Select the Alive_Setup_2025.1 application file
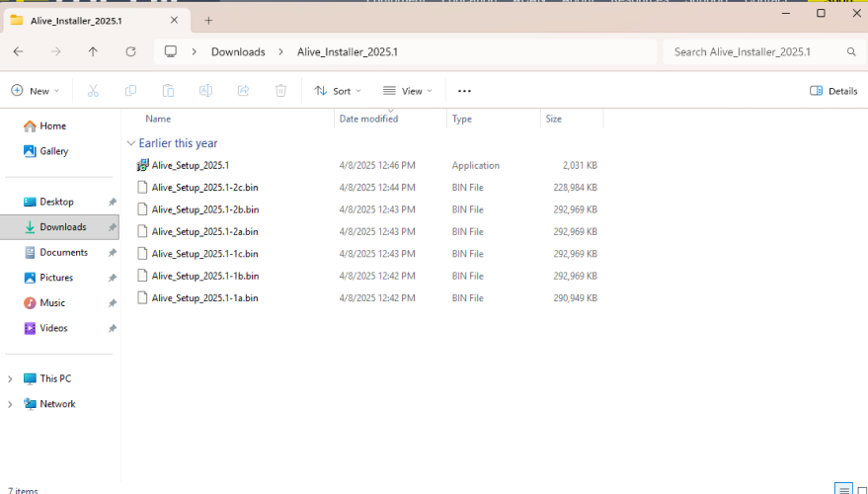Screen dimensions: 868x494 (190, 165)
